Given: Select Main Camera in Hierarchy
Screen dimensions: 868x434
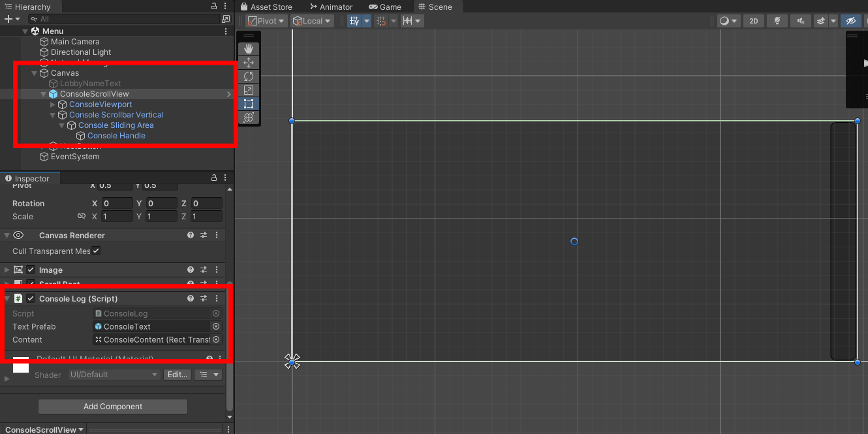Looking at the screenshot, I should [75, 42].
